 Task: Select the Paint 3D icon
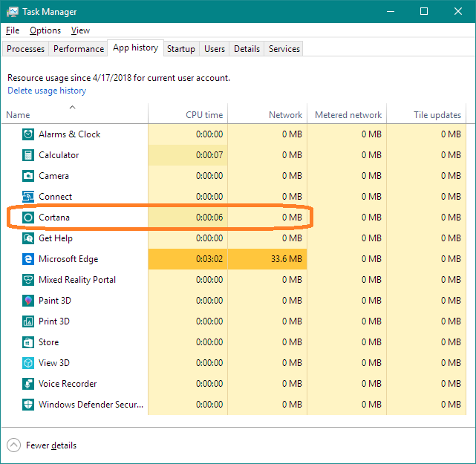(x=27, y=301)
